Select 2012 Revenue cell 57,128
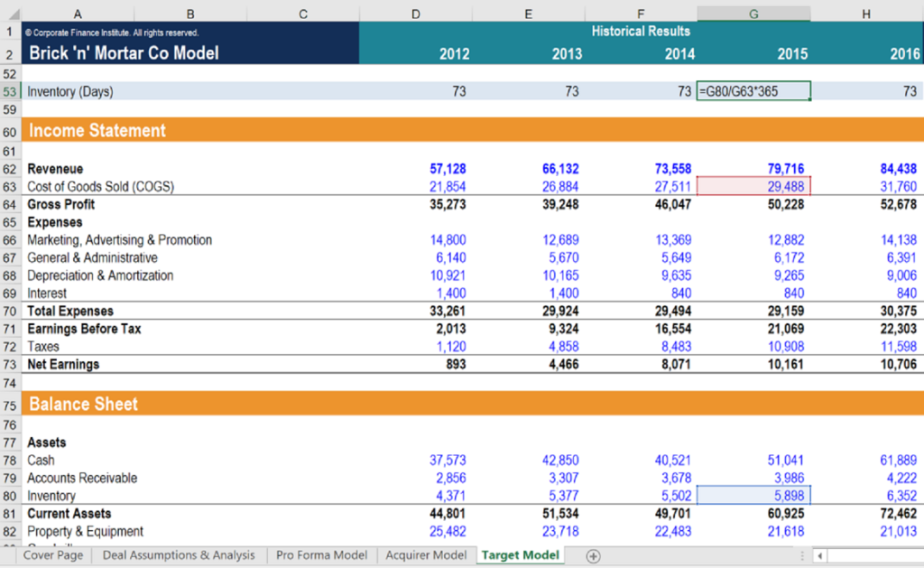Screen dimensions: 924x568 (448, 169)
